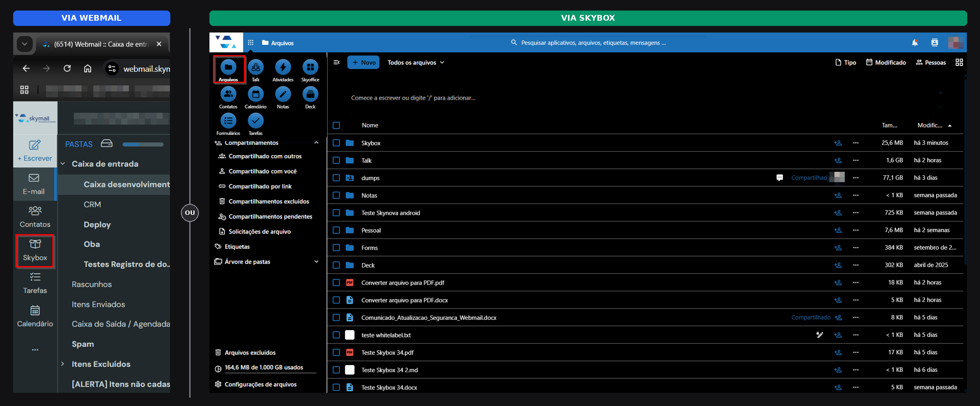Open Contatos in the webmail sidebar

pos(35,217)
